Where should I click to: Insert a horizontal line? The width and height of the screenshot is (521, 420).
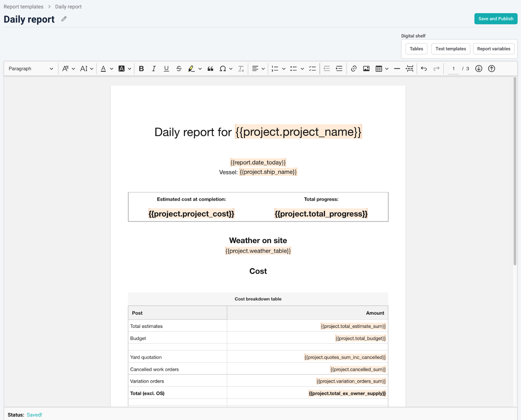(x=397, y=69)
